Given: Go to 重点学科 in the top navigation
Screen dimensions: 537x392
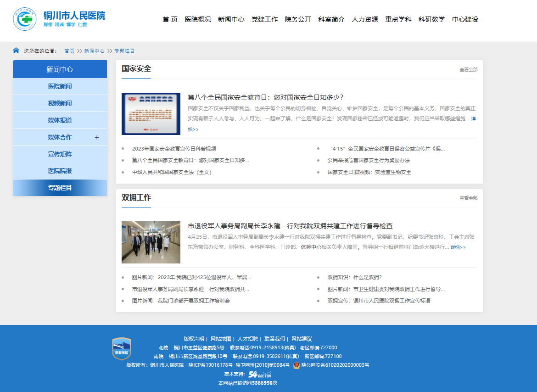Looking at the screenshot, I should point(398,19).
